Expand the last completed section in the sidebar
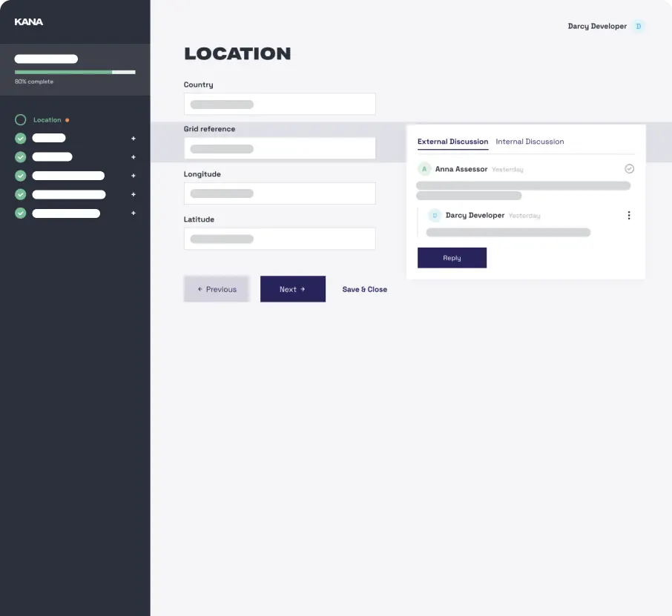Screen dimensions: 672x616 point(134,213)
